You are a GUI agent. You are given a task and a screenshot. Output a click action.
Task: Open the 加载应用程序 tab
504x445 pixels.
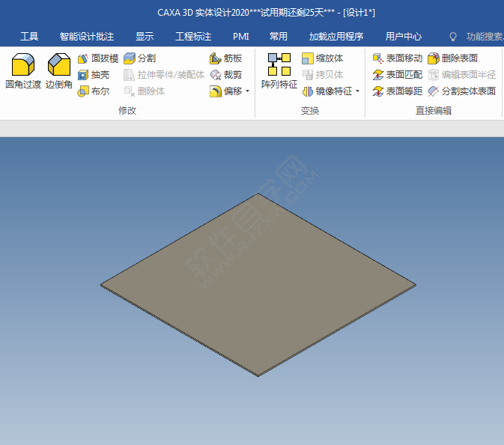pyautogui.click(x=336, y=36)
